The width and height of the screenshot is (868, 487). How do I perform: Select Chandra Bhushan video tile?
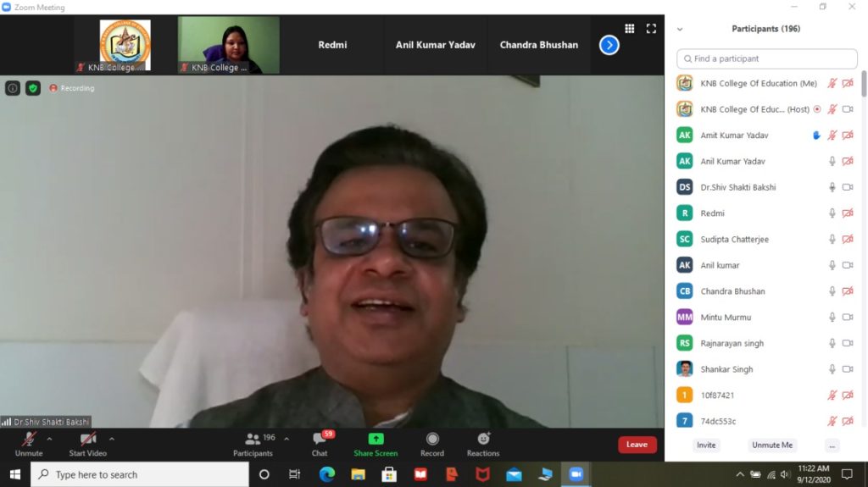(538, 45)
